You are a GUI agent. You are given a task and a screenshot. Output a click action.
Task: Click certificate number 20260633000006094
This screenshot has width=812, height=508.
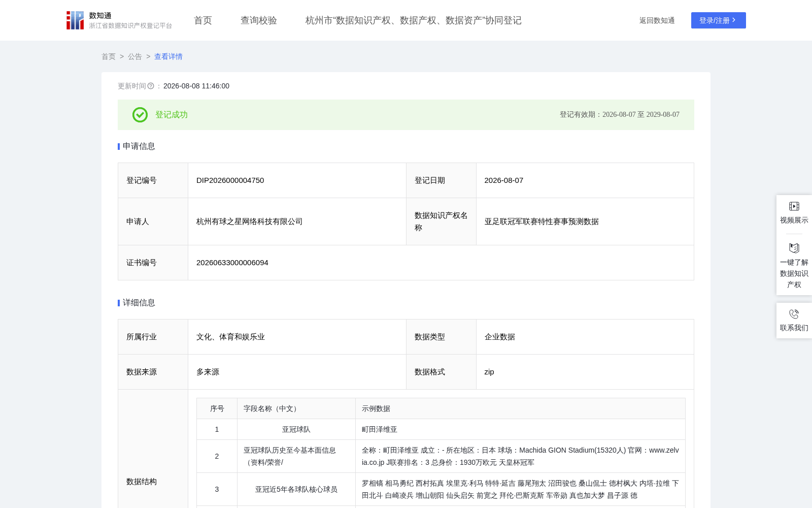coord(232,263)
